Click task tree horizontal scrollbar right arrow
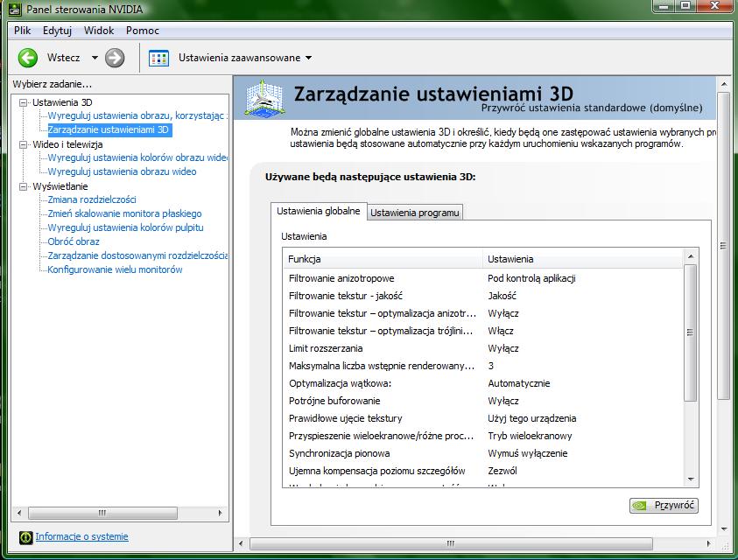The height and width of the screenshot is (560, 738). click(x=220, y=513)
